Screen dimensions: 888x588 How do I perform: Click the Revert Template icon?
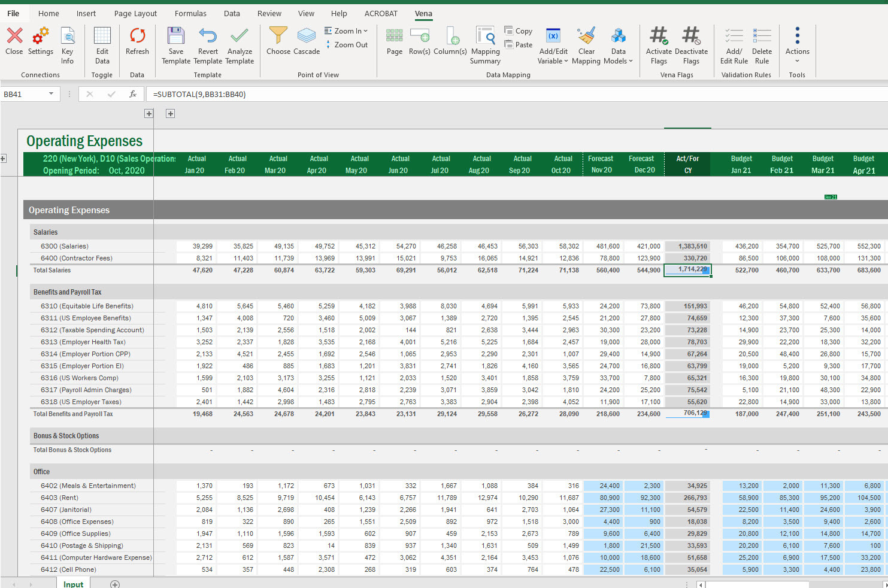tap(208, 37)
